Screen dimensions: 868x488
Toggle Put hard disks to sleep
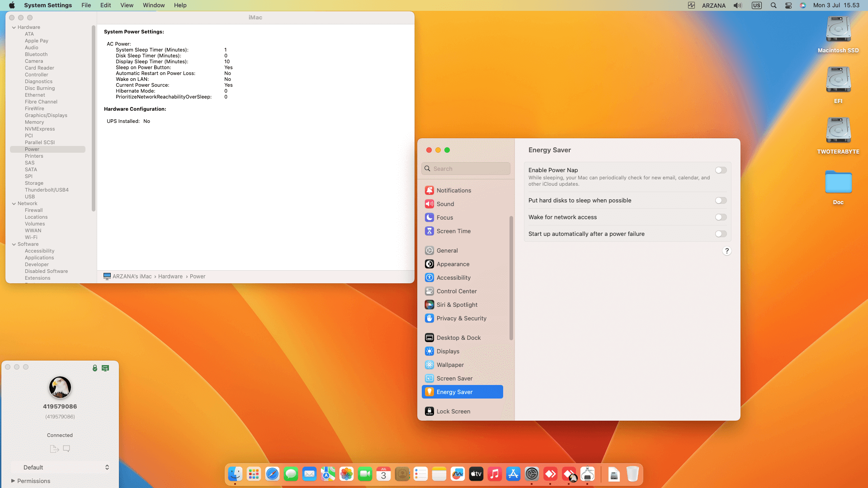[x=721, y=201]
